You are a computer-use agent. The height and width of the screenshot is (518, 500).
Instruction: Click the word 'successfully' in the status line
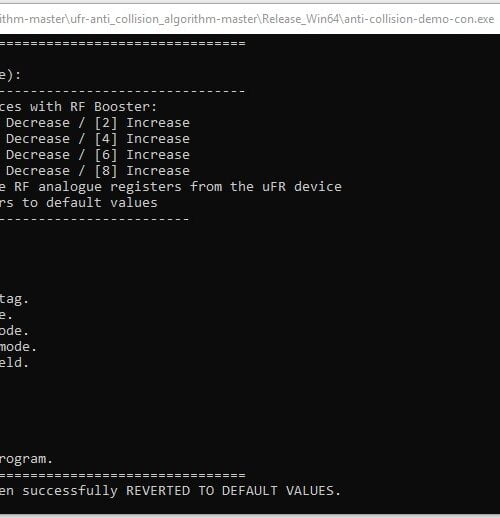(x=70, y=491)
